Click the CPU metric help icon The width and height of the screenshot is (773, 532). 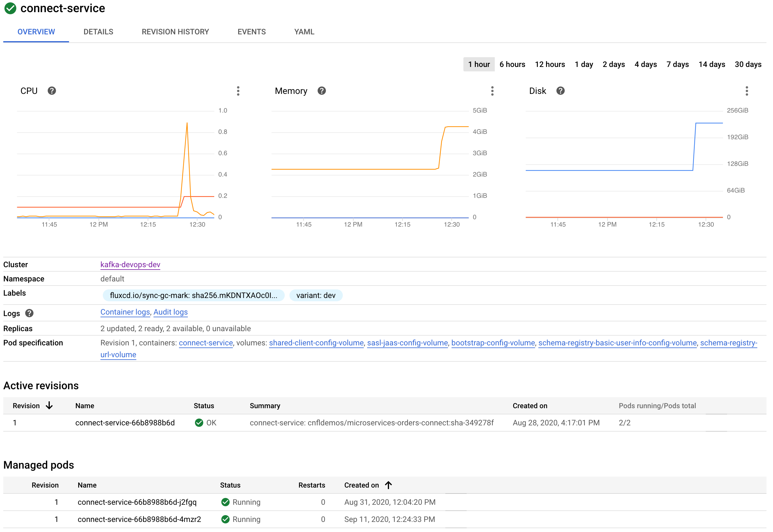(51, 90)
